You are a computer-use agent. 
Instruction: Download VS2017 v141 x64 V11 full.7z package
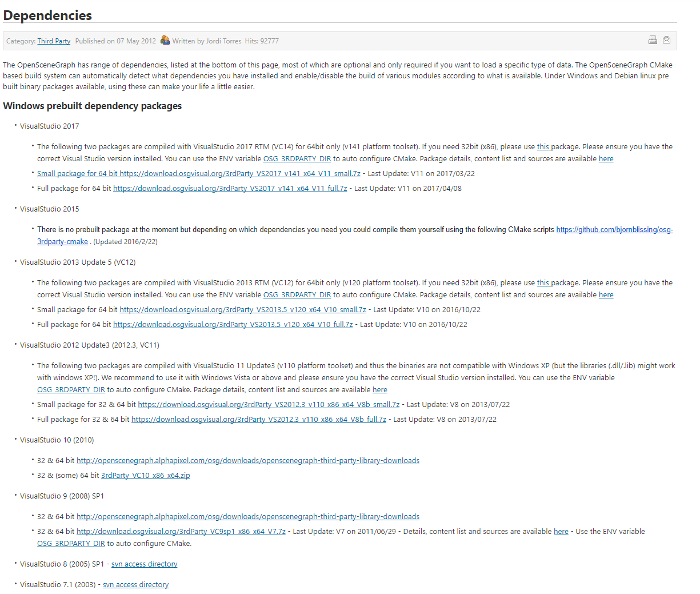pyautogui.click(x=230, y=189)
